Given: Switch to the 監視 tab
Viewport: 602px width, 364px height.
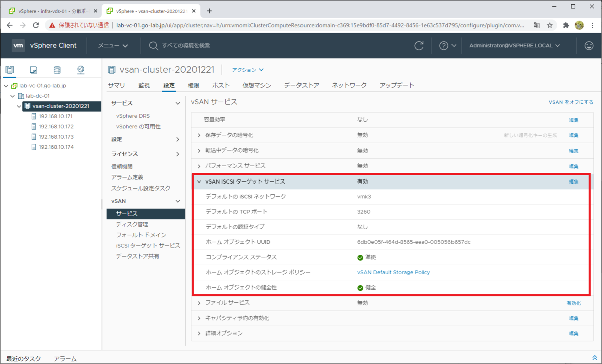Looking at the screenshot, I should point(144,85).
